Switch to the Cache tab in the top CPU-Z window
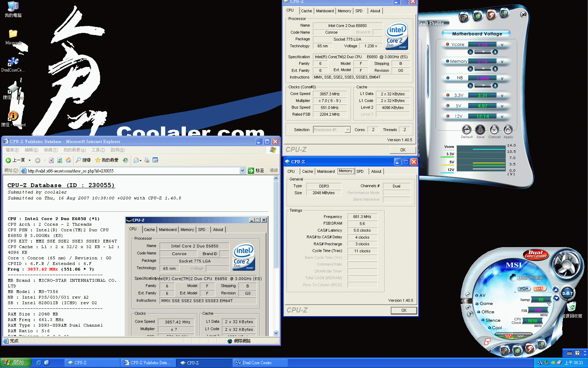Image resolution: width=588 pixels, height=368 pixels. coord(306,11)
